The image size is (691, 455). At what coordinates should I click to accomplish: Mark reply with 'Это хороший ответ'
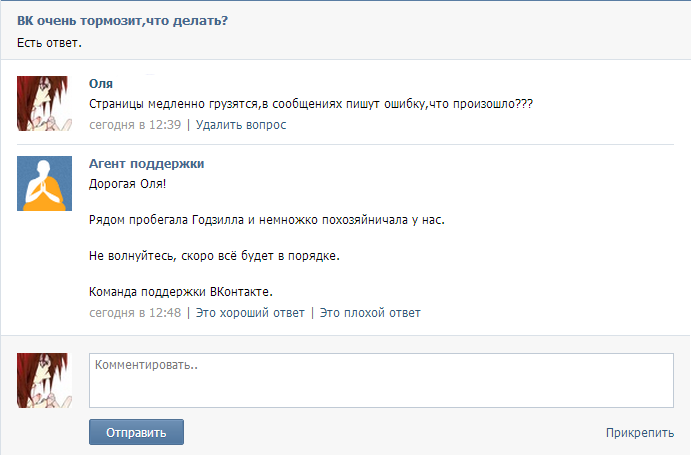[250, 313]
